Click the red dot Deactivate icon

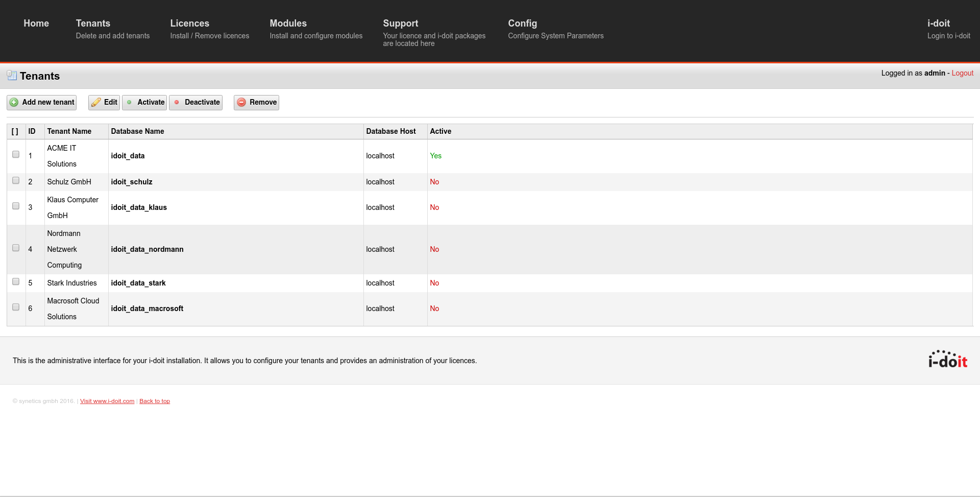pyautogui.click(x=177, y=102)
